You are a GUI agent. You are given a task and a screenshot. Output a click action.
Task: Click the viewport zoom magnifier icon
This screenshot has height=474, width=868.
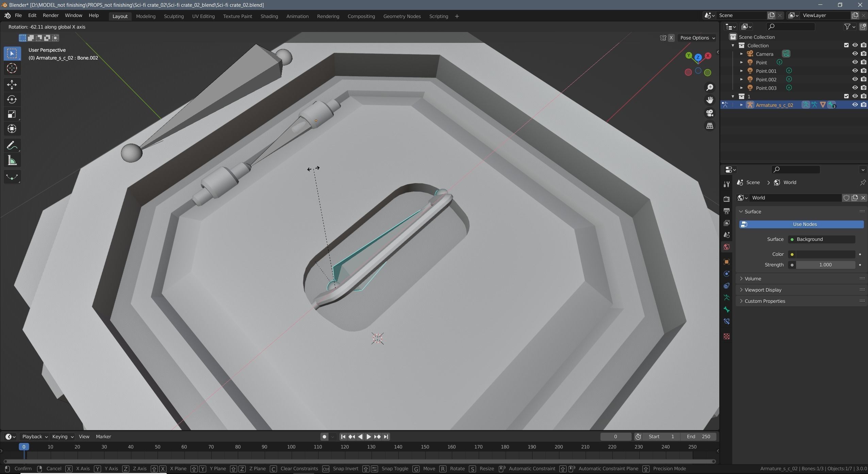click(710, 88)
